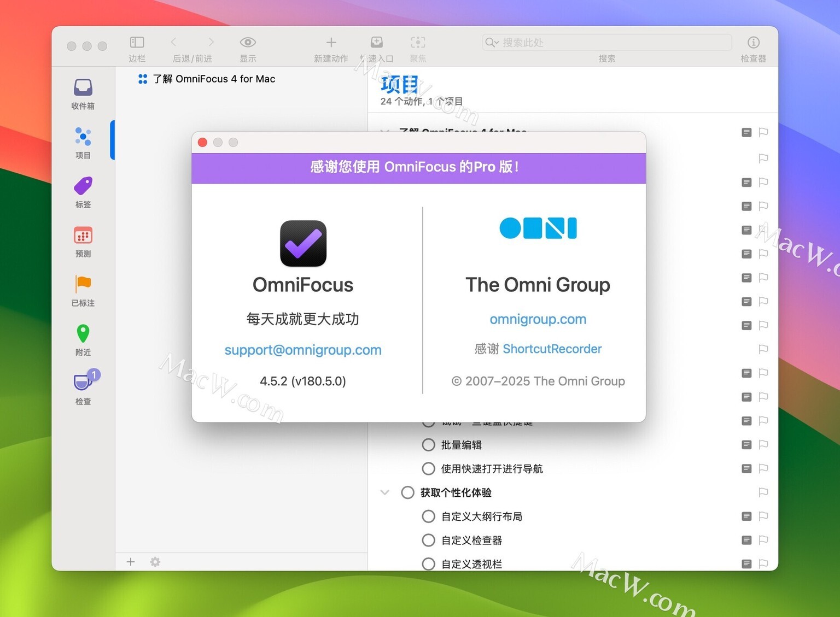Open the search scope magnifier dropdown

click(492, 43)
